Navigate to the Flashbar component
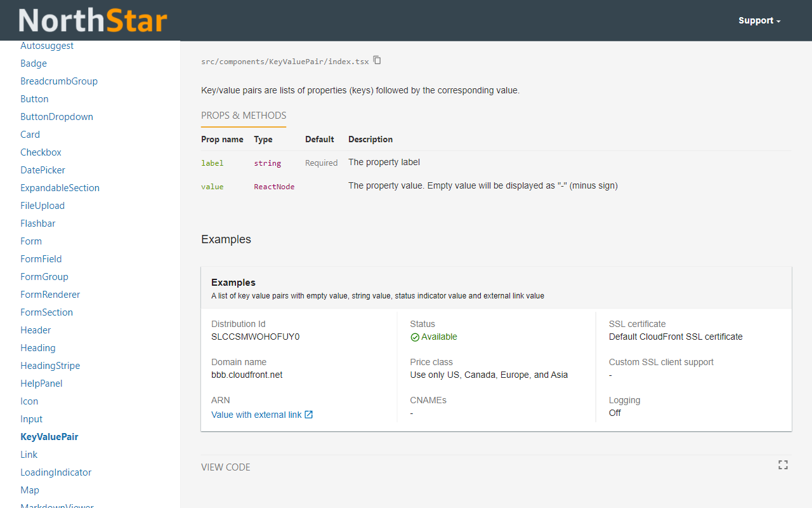Viewport: 812px width, 508px height. point(37,223)
